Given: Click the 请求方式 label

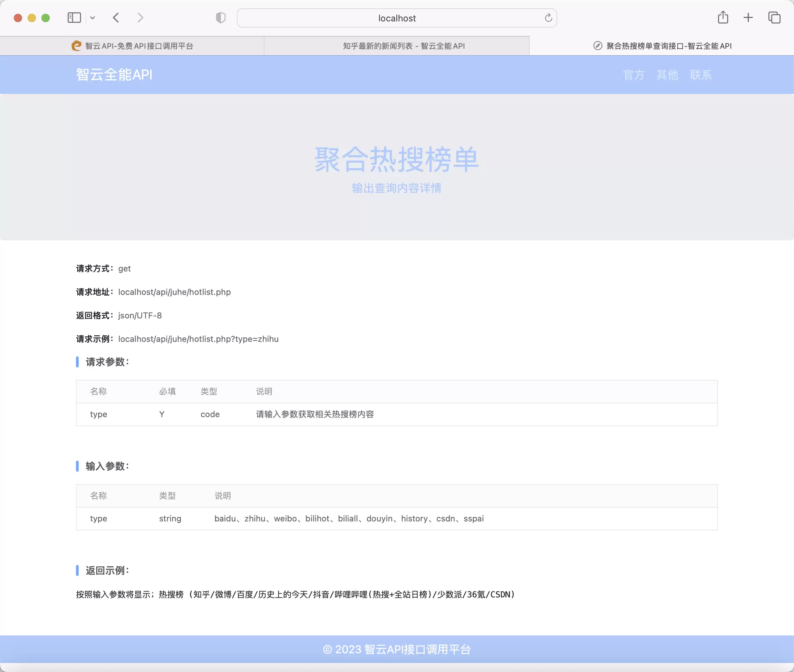Looking at the screenshot, I should coord(95,269).
